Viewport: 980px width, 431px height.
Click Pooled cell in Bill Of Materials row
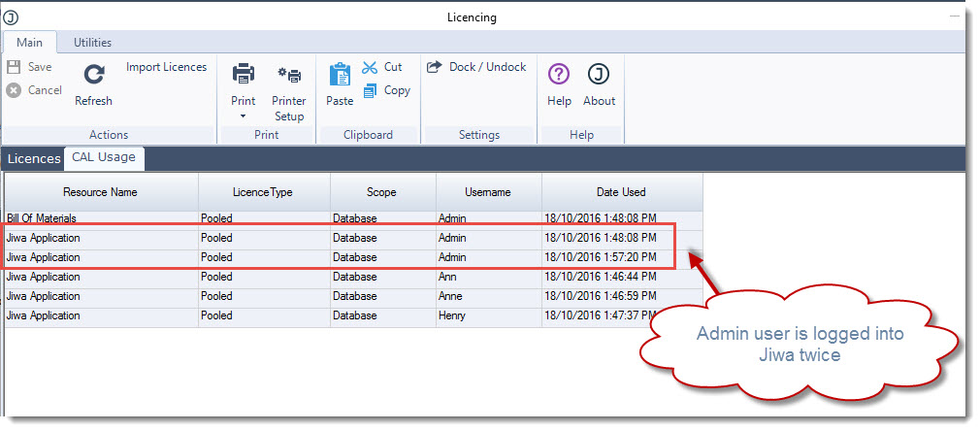tap(264, 219)
